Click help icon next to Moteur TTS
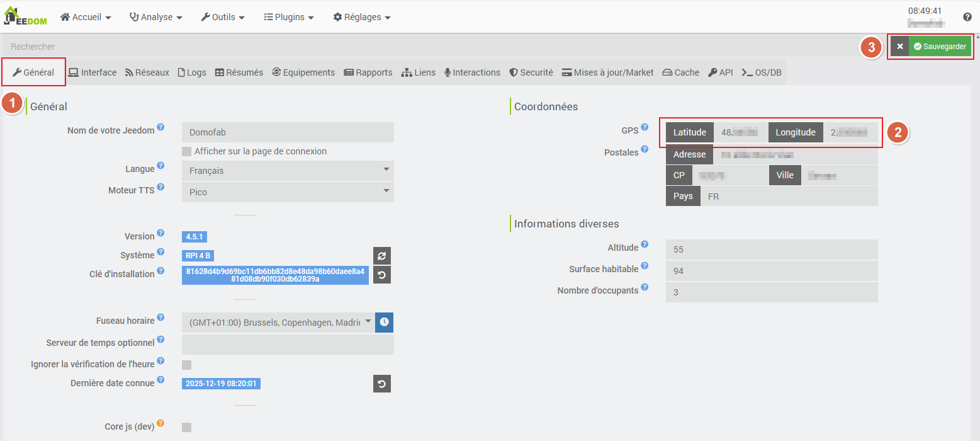This screenshot has height=441, width=980. [x=161, y=187]
